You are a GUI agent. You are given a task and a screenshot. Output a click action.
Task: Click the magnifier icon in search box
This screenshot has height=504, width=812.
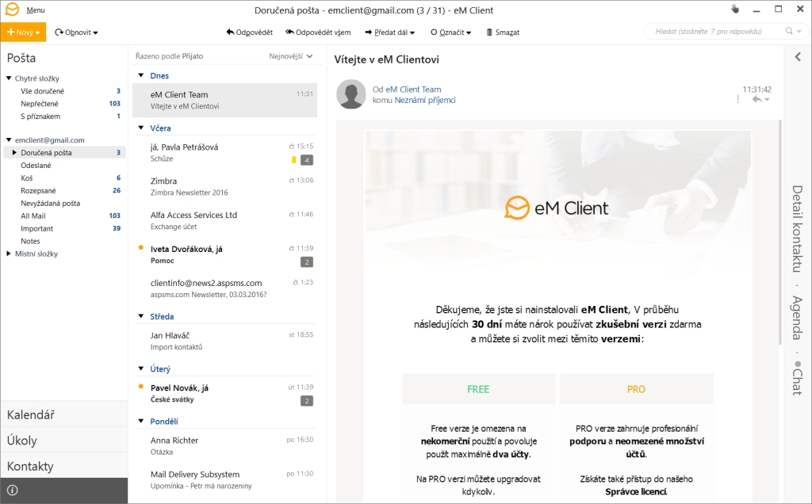(789, 32)
